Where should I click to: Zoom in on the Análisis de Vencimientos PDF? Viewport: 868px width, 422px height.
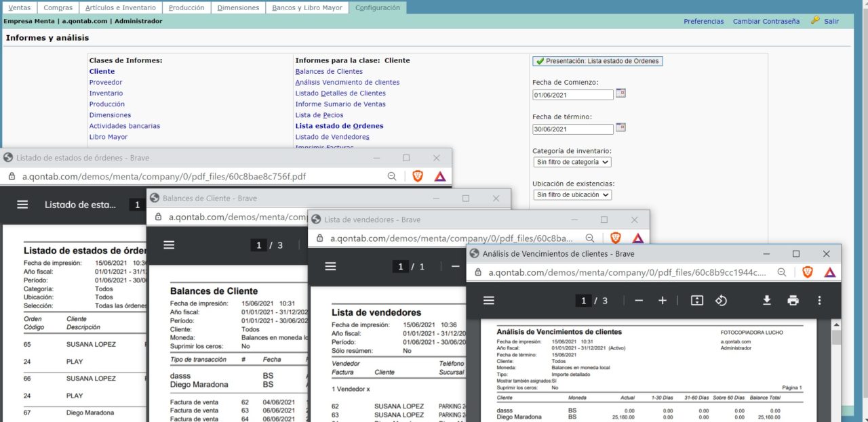(663, 300)
